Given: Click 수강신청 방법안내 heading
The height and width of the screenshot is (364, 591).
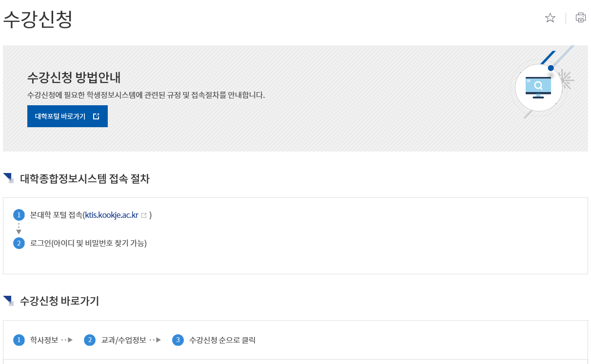Looking at the screenshot, I should pyautogui.click(x=74, y=77).
